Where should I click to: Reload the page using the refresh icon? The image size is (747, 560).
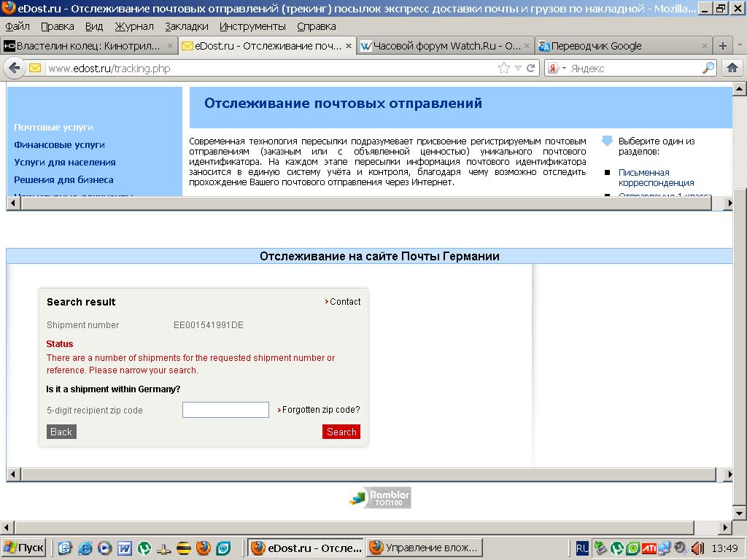tap(531, 68)
